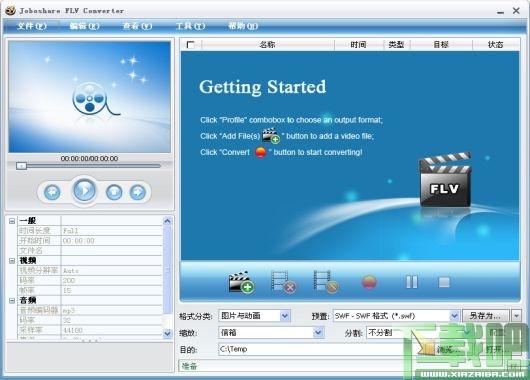Viewport: 530px width, 380px height.
Task: Select the 时间长度 row with value Full
Action: (x=90, y=231)
